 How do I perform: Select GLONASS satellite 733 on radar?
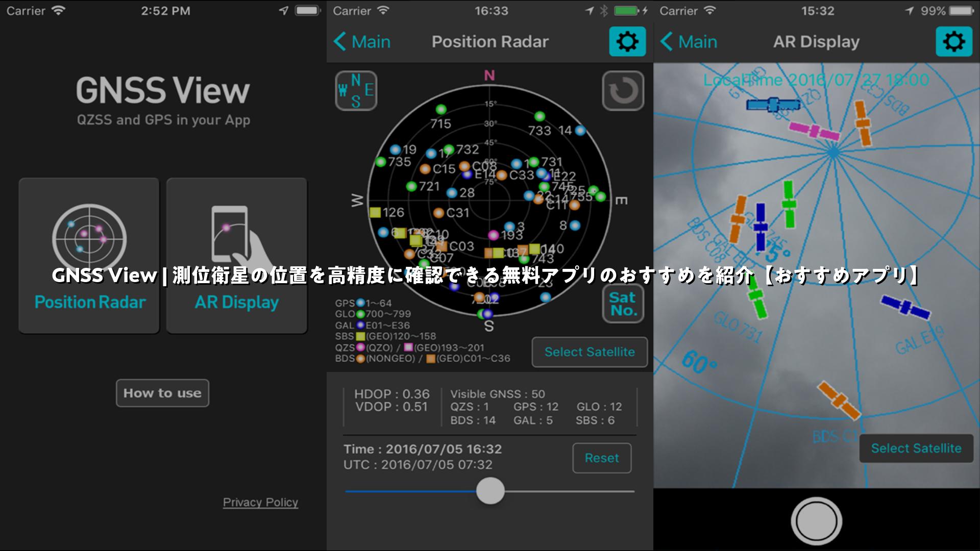(540, 117)
